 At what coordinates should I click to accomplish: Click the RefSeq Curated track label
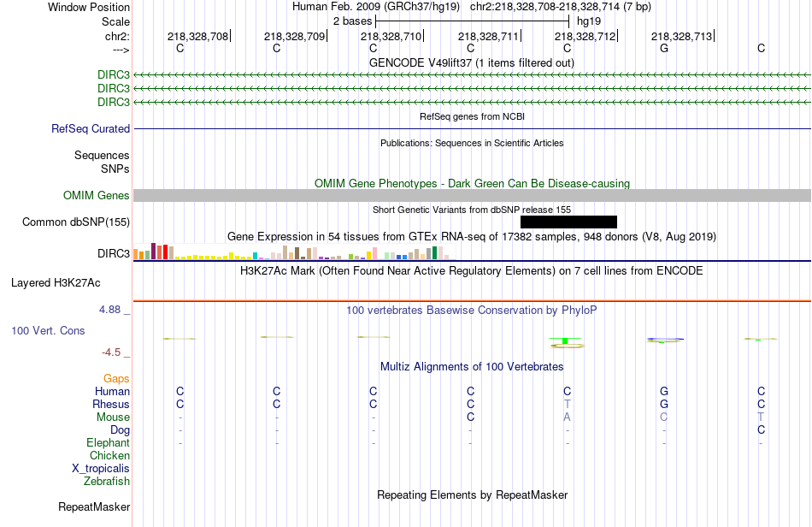point(90,128)
